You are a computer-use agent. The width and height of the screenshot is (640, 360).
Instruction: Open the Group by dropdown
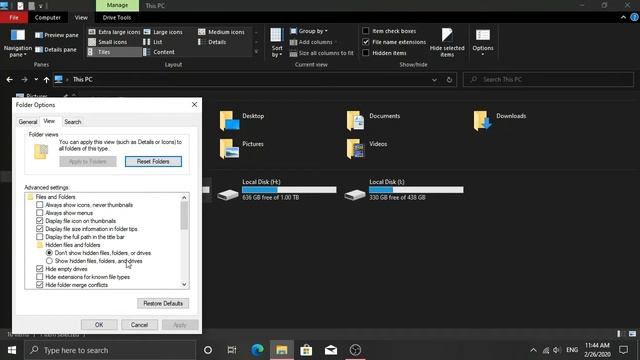click(x=309, y=31)
